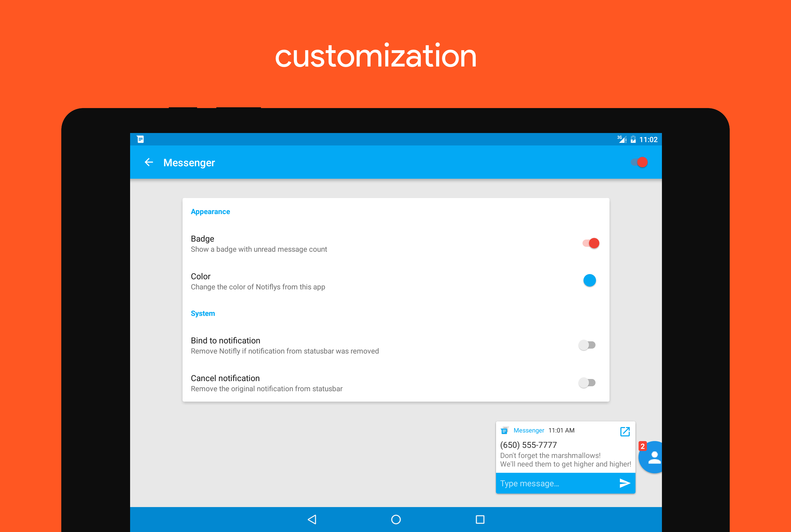Viewport: 791px width, 532px height.
Task: Tap the Android recent apps square button
Action: pyautogui.click(x=480, y=520)
